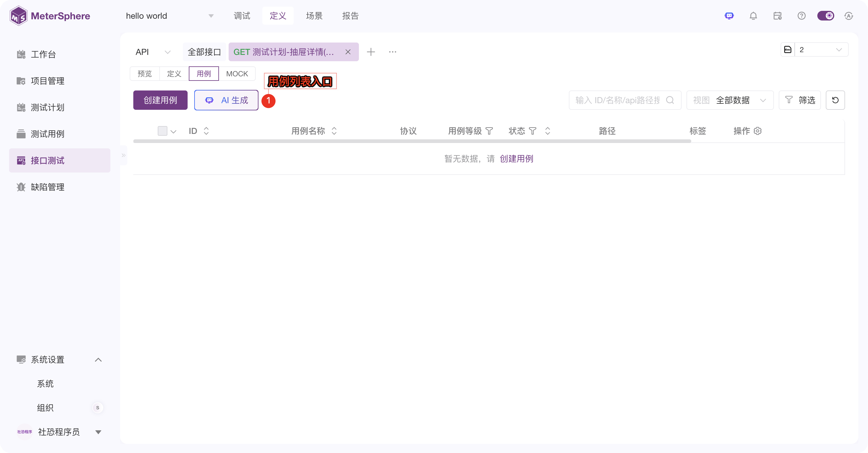Open the task center calendar icon
Image resolution: width=868 pixels, height=453 pixels.
(777, 16)
